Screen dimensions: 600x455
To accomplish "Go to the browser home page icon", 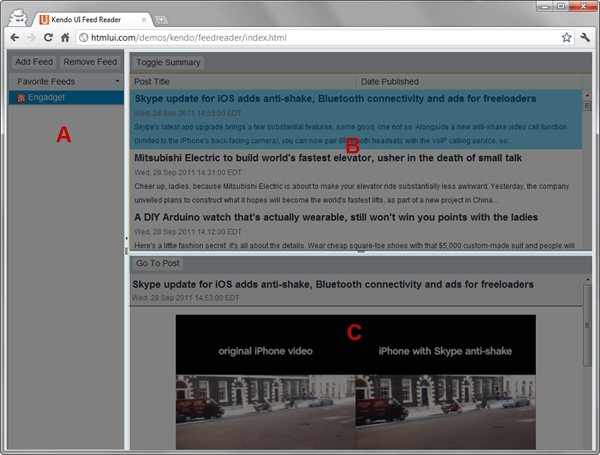I will [x=64, y=37].
